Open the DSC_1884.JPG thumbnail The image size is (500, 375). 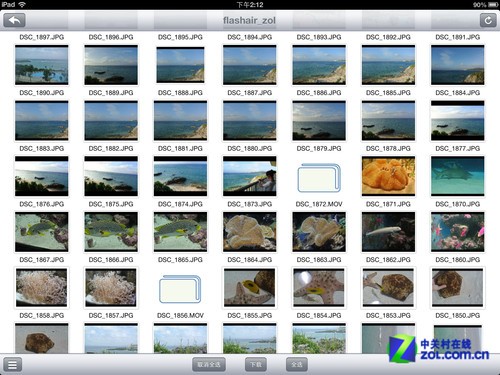click(458, 121)
